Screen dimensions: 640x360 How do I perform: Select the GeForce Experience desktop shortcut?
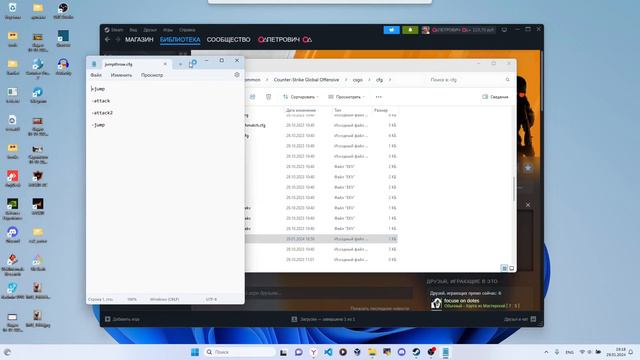click(x=13, y=209)
